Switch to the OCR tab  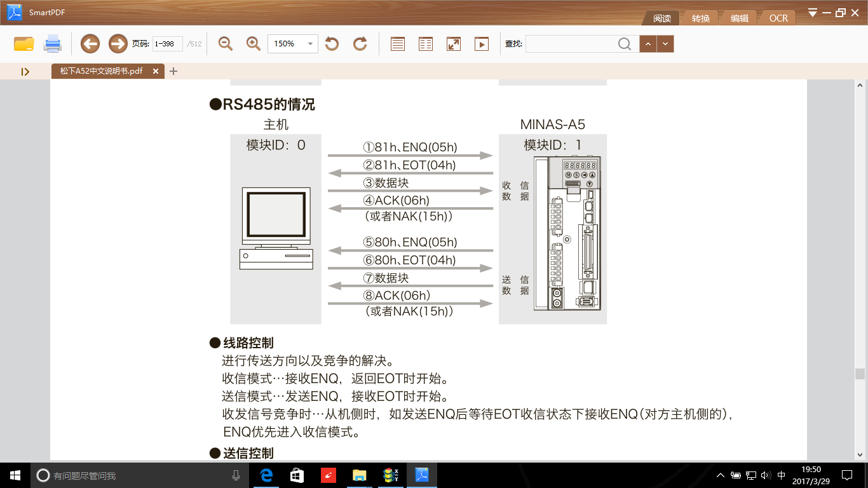[x=778, y=18]
